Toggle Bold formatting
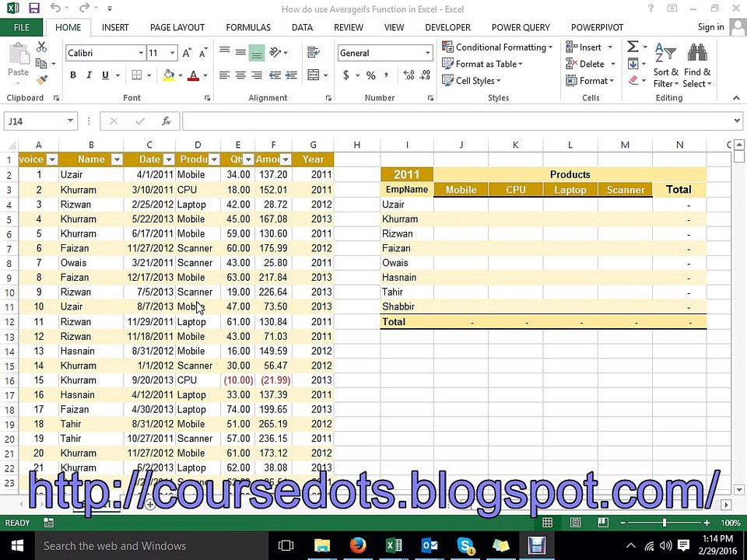The height and width of the screenshot is (560, 747). [73, 75]
